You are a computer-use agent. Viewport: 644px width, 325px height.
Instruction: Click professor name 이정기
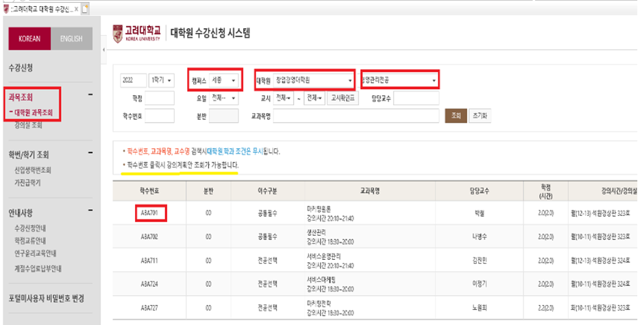[480, 284]
